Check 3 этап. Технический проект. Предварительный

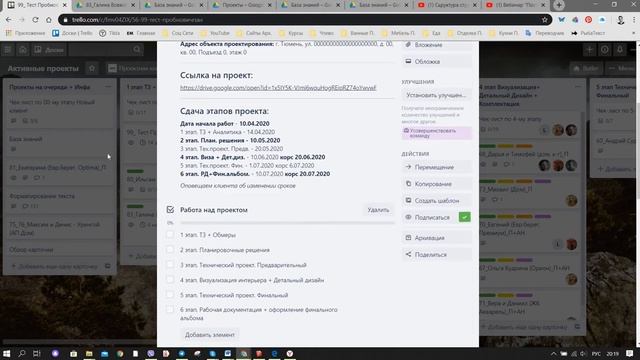point(170,264)
